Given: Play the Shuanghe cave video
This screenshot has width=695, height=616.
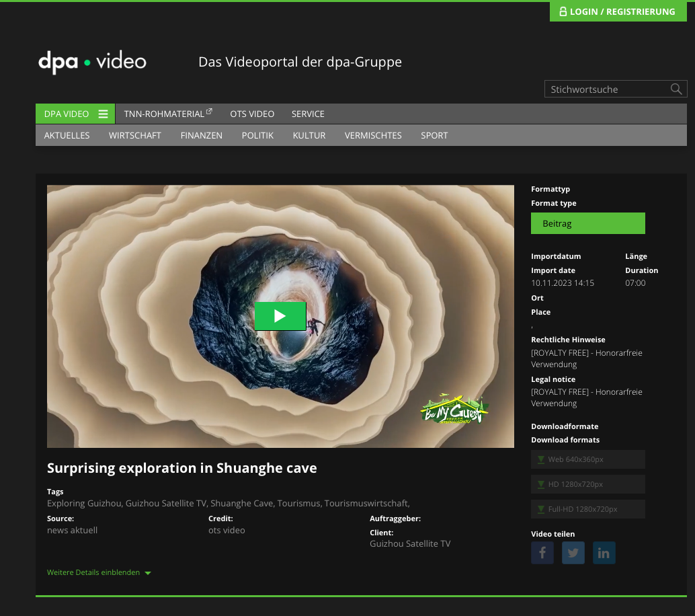Looking at the screenshot, I should pyautogui.click(x=280, y=316).
